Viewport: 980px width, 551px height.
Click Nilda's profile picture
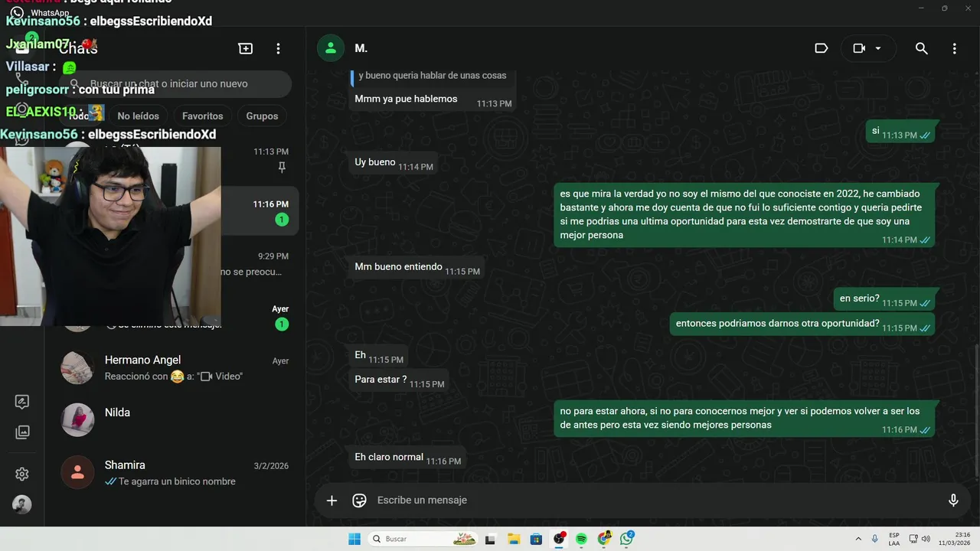pyautogui.click(x=77, y=420)
